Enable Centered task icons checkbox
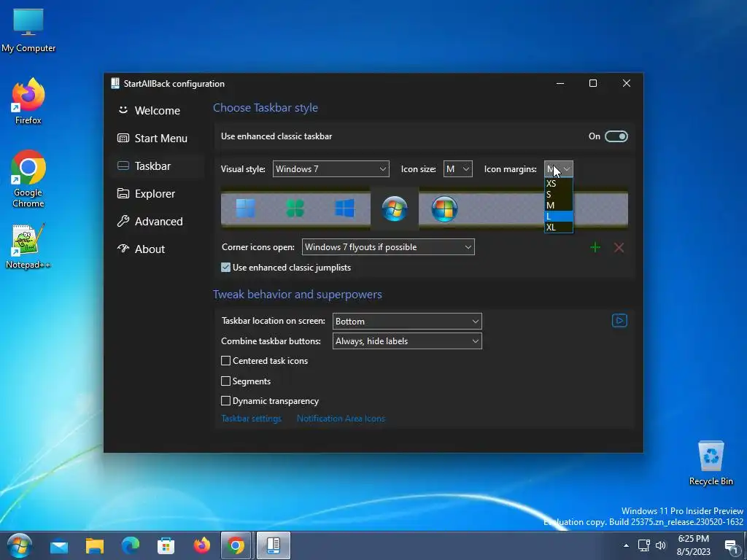The width and height of the screenshot is (747, 560). click(226, 361)
